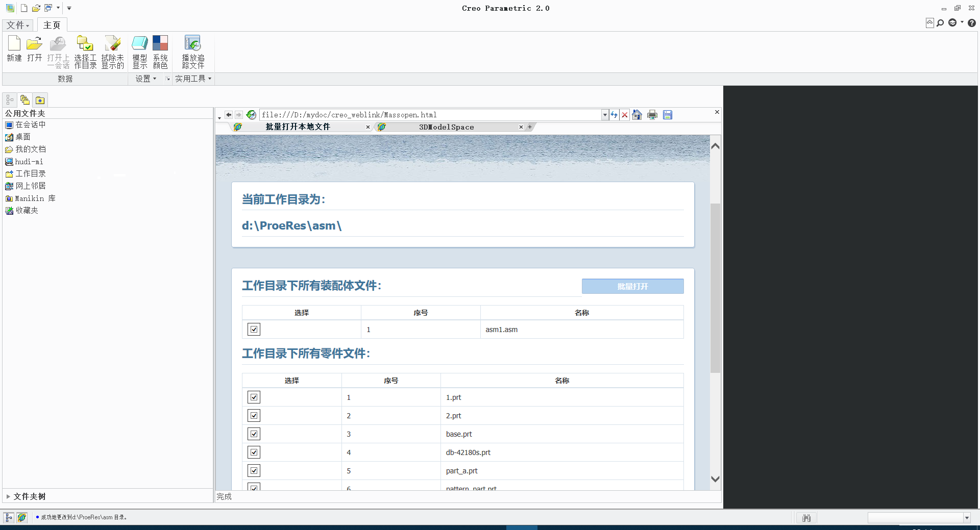
Task: Click 选择工作目录 working directory icon
Action: point(85,52)
